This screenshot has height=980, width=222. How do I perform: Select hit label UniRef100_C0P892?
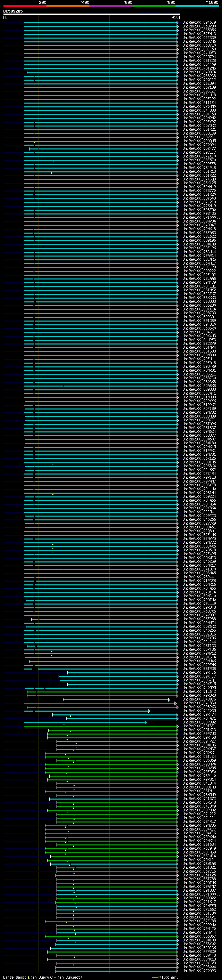click(199, 722)
